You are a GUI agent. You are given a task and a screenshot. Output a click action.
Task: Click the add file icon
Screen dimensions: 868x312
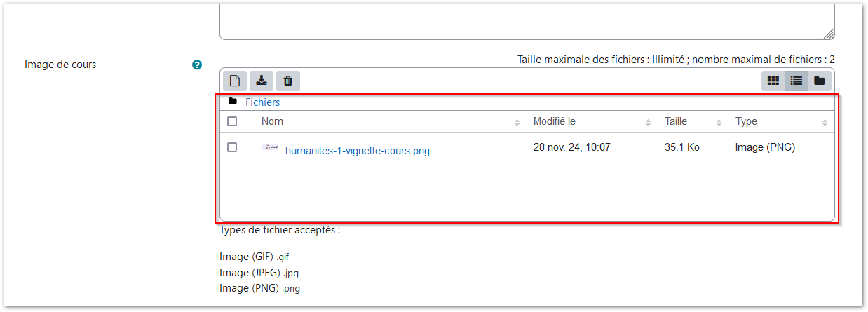point(235,81)
